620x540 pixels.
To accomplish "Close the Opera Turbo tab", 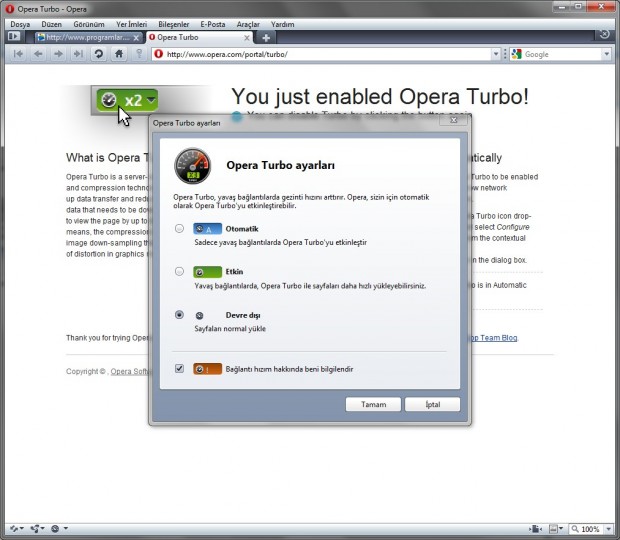I will [247, 38].
